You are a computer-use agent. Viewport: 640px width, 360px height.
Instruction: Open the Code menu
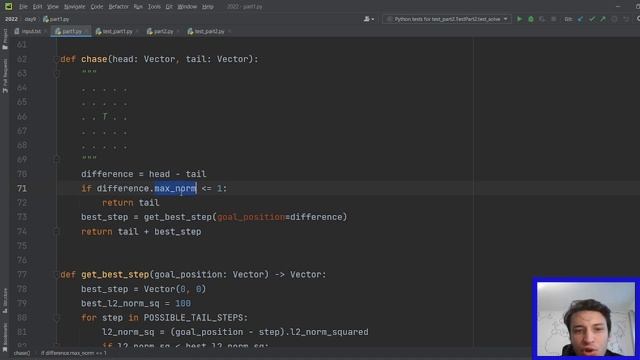pos(97,7)
